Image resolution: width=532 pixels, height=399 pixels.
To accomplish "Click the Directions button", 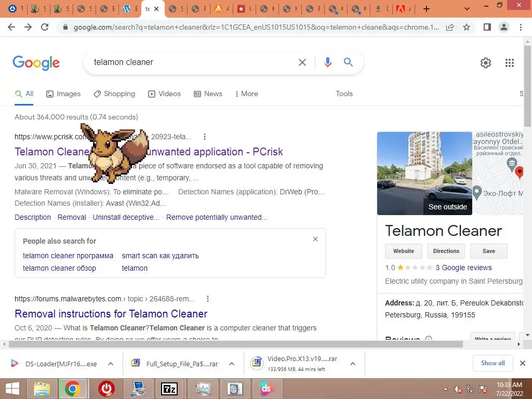I will 446,251.
